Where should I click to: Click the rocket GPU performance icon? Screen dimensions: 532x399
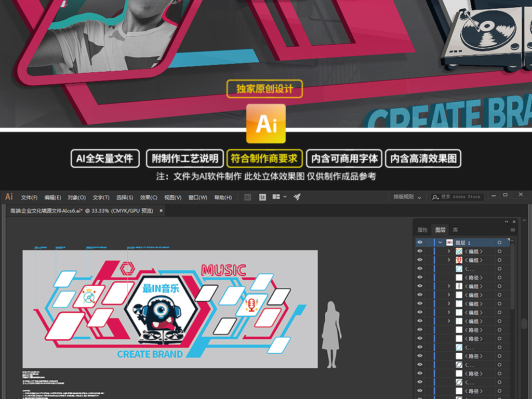(x=297, y=197)
